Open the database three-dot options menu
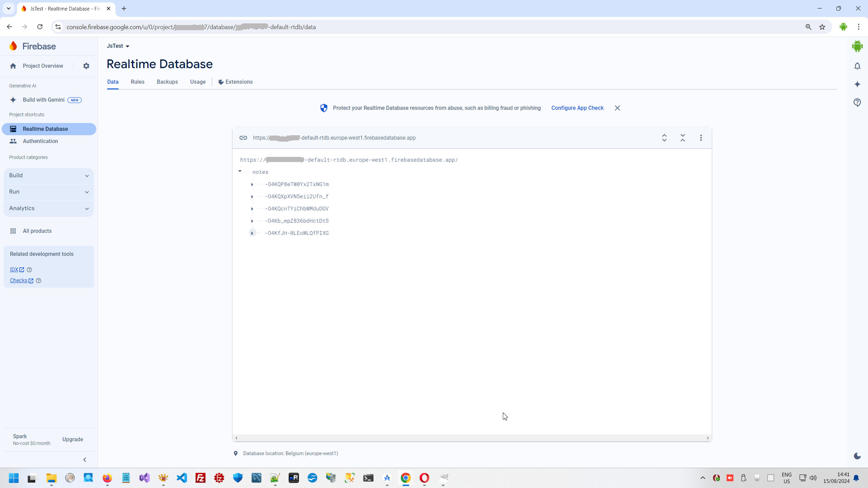The image size is (868, 488). tap(701, 138)
